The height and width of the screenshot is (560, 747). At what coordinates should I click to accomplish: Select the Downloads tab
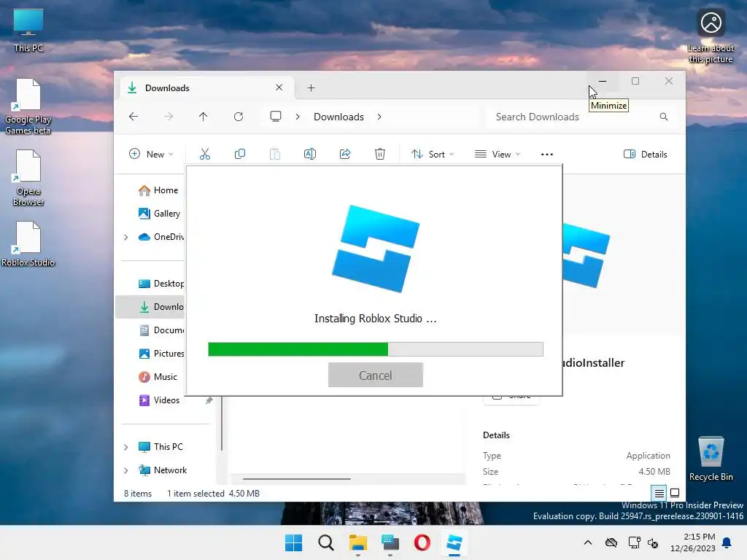pos(205,87)
